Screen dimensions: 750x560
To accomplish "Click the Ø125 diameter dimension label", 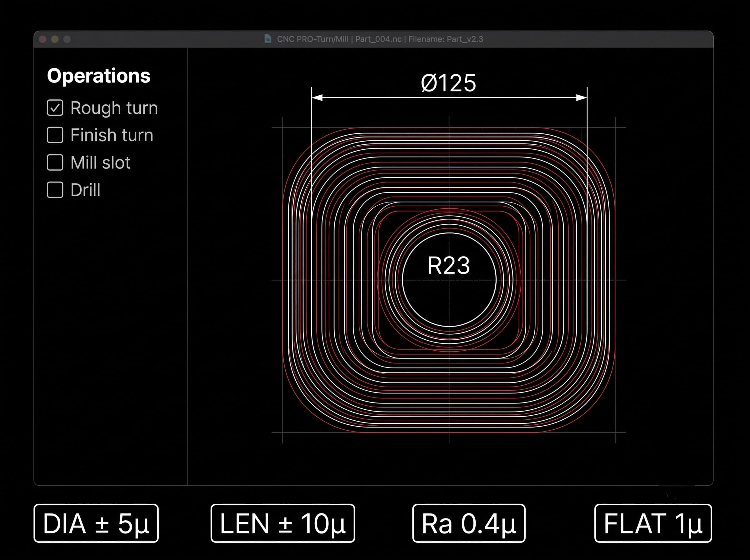I will 448,83.
